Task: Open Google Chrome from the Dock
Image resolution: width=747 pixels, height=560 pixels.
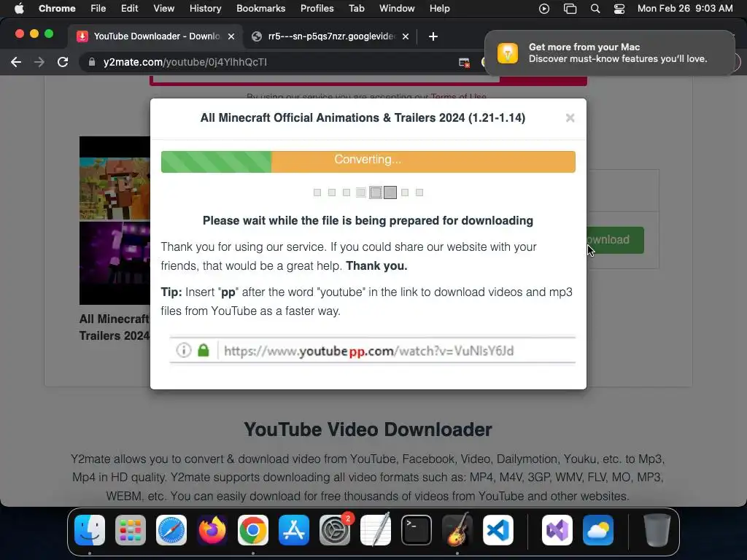Action: [x=253, y=530]
